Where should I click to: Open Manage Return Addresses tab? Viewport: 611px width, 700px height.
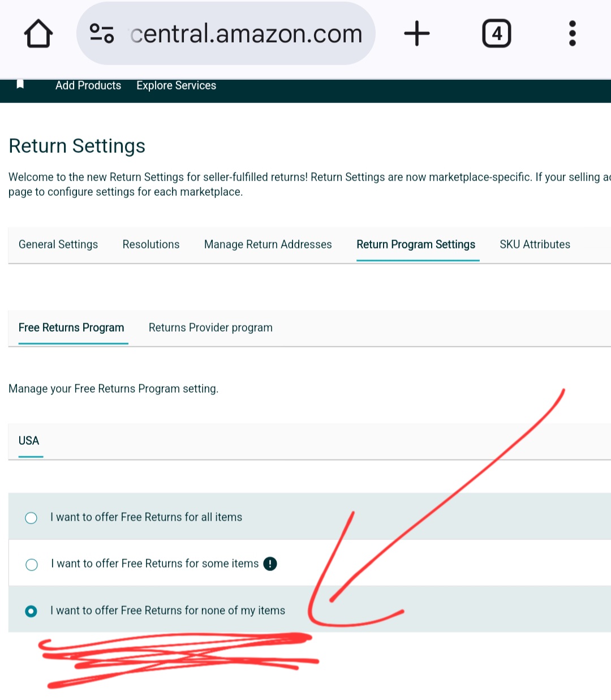pos(268,244)
